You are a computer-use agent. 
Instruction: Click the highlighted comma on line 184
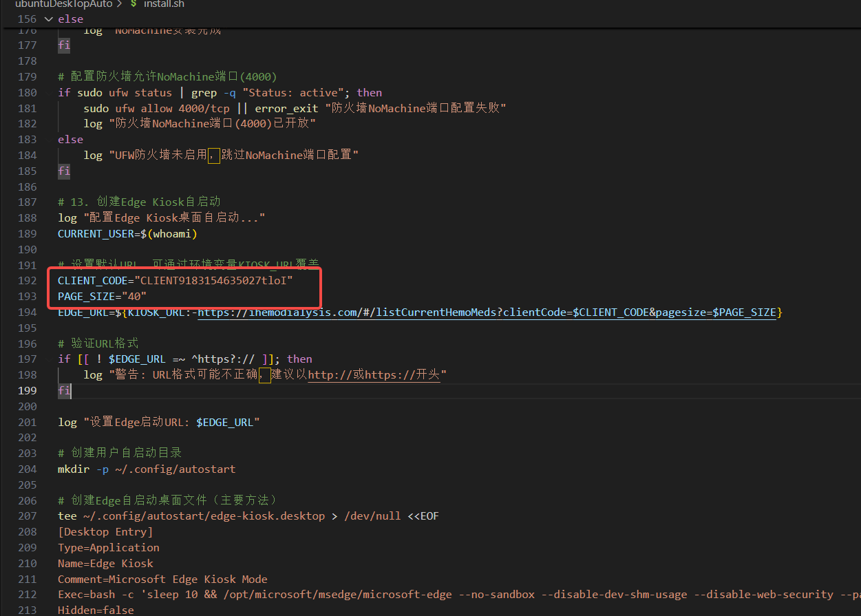click(213, 156)
